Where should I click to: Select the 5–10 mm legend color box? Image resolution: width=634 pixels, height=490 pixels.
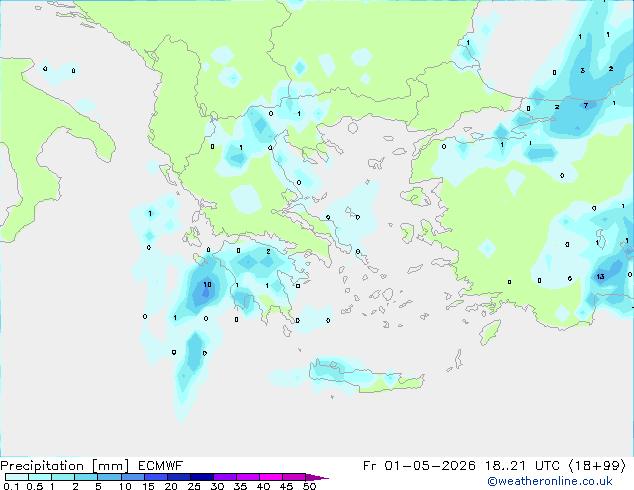click(109, 477)
